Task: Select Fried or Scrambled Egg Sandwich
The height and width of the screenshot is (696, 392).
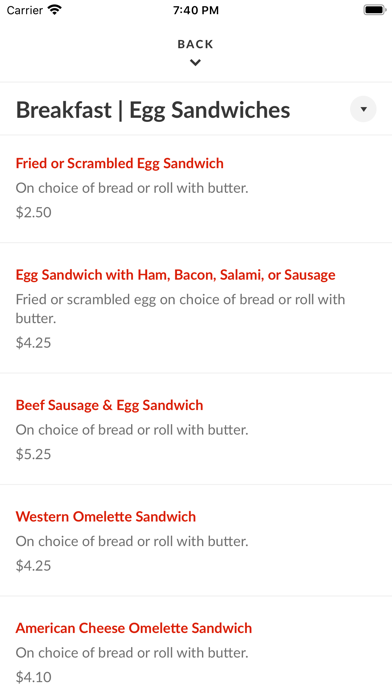Action: 119,163
